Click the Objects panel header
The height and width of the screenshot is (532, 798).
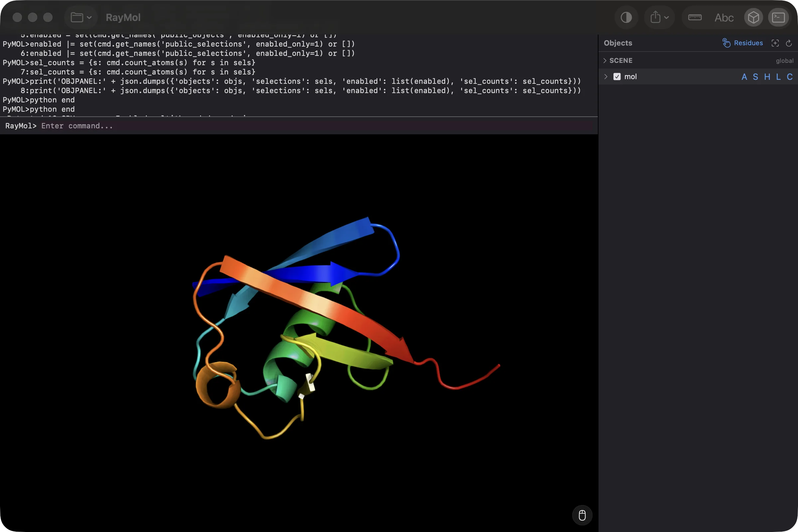coord(617,43)
